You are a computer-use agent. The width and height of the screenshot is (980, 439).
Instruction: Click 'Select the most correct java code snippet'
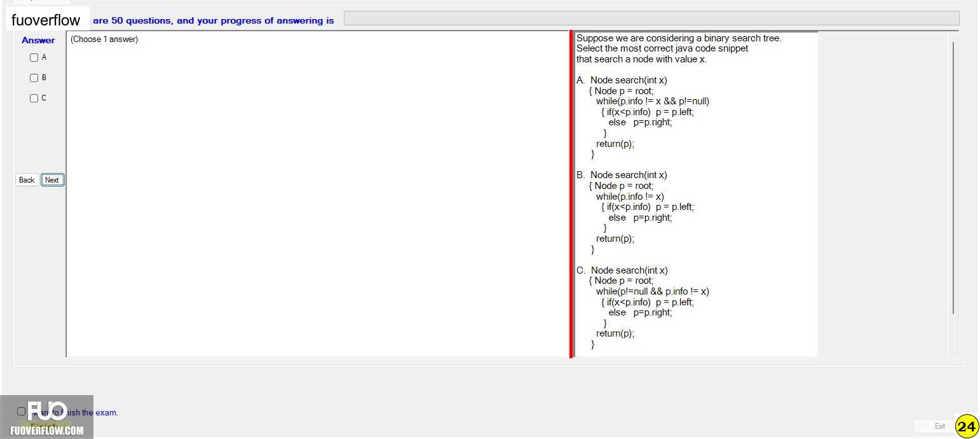point(662,48)
